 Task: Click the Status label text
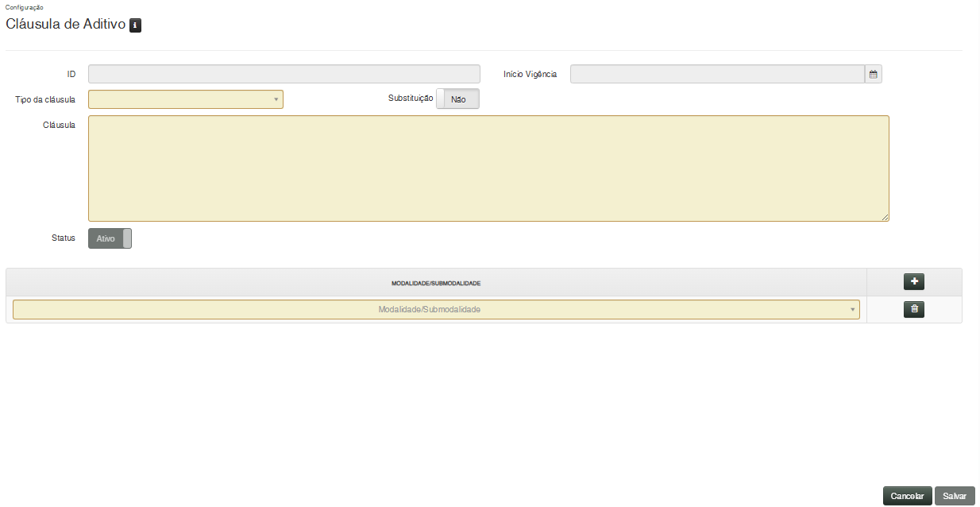(63, 238)
